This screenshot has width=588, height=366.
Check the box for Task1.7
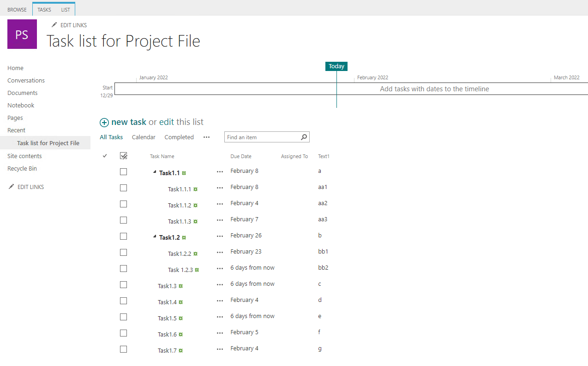click(123, 349)
